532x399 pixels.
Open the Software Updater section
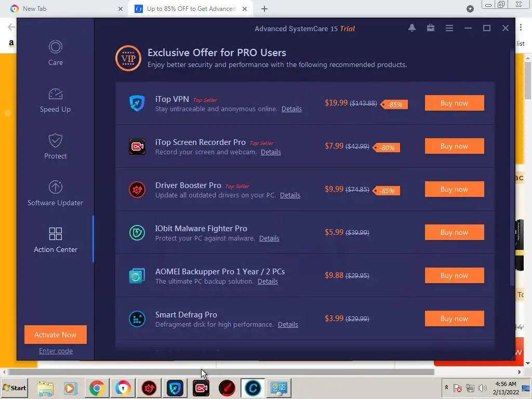55,193
